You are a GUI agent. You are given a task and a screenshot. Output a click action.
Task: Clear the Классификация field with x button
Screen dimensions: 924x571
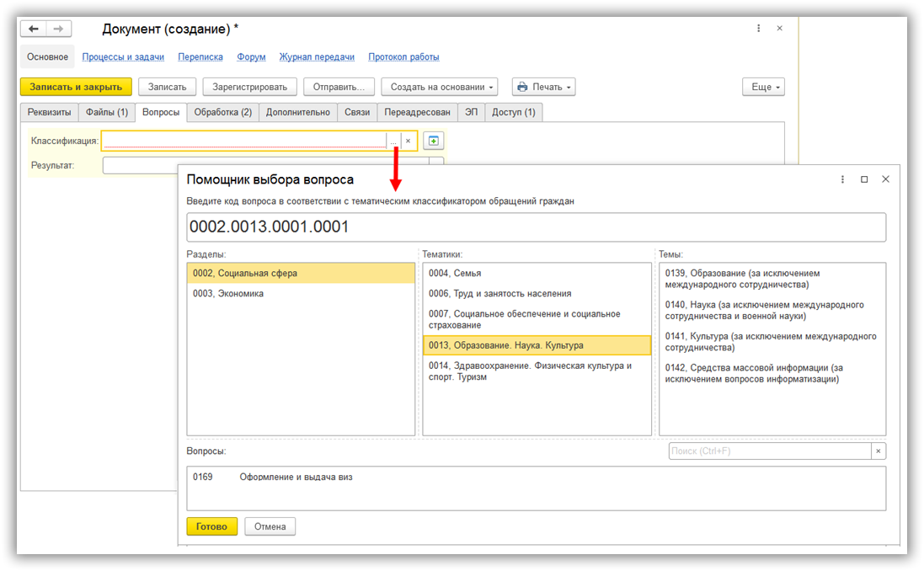coord(409,141)
